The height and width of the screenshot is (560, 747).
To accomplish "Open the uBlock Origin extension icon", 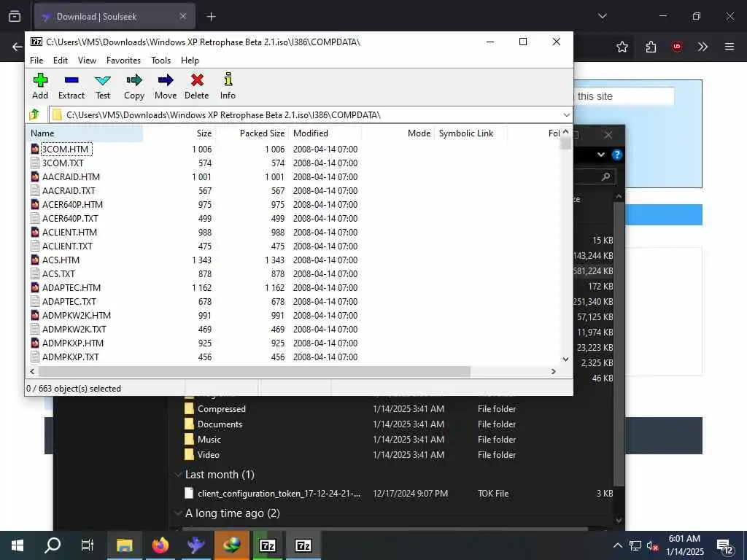I will tap(676, 47).
